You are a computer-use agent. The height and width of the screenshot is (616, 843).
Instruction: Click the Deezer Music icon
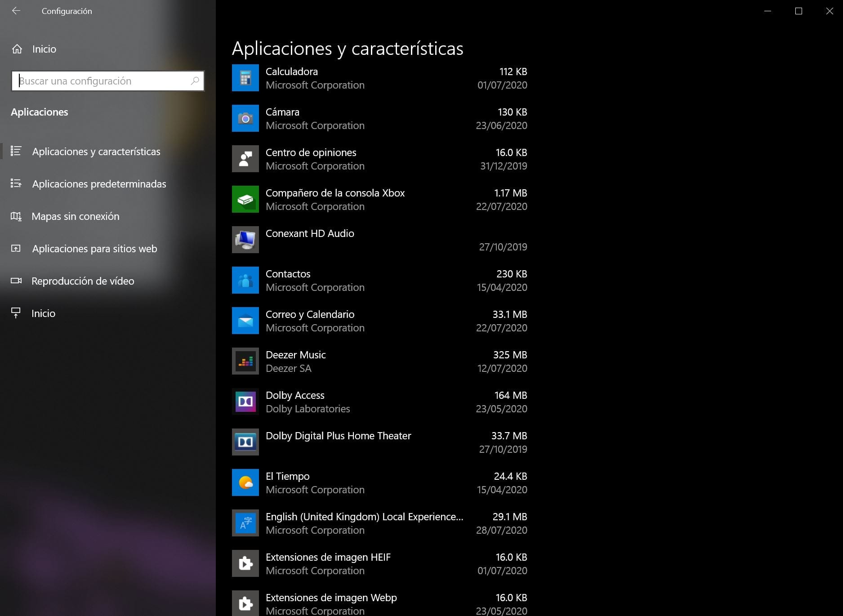(x=245, y=361)
